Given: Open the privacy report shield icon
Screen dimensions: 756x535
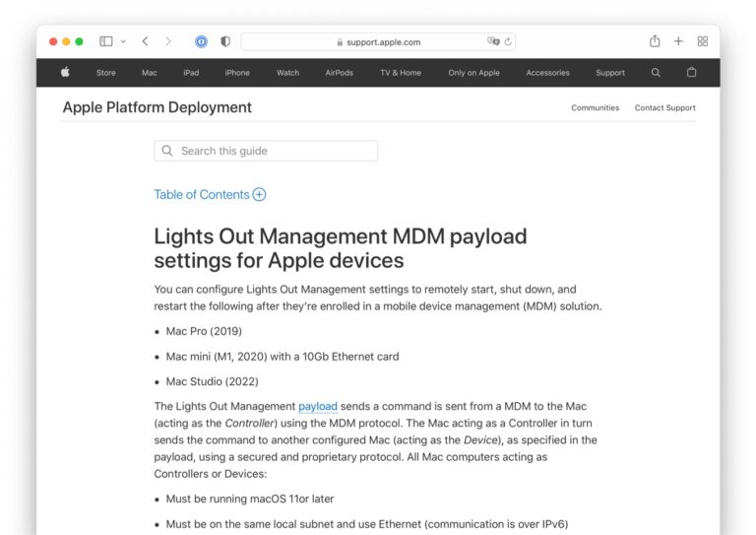Looking at the screenshot, I should (225, 41).
